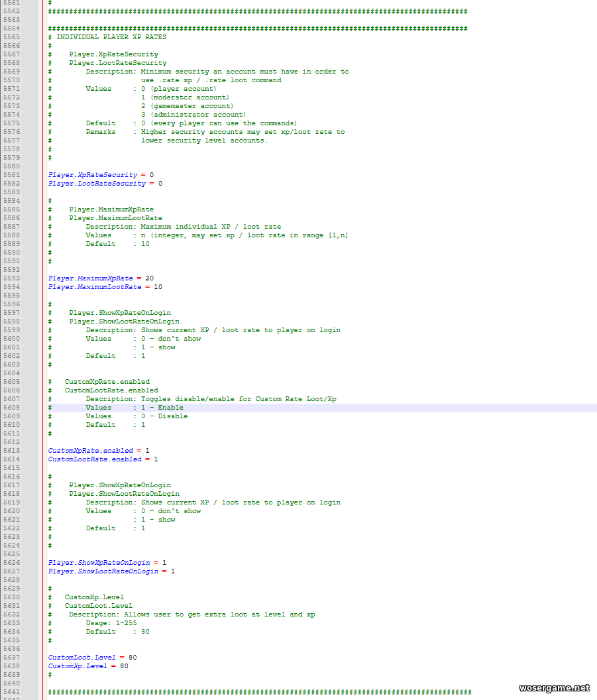Select the CustomXpRate.enabled = 1 setting line
This screenshot has height=700, width=597.
click(98, 451)
